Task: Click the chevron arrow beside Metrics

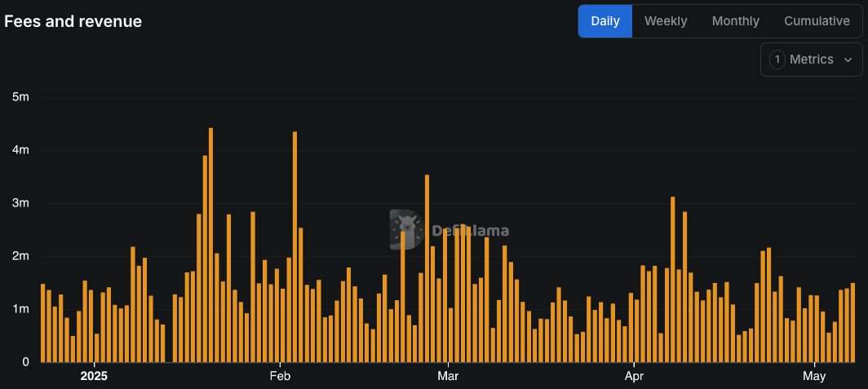Action: (848, 60)
